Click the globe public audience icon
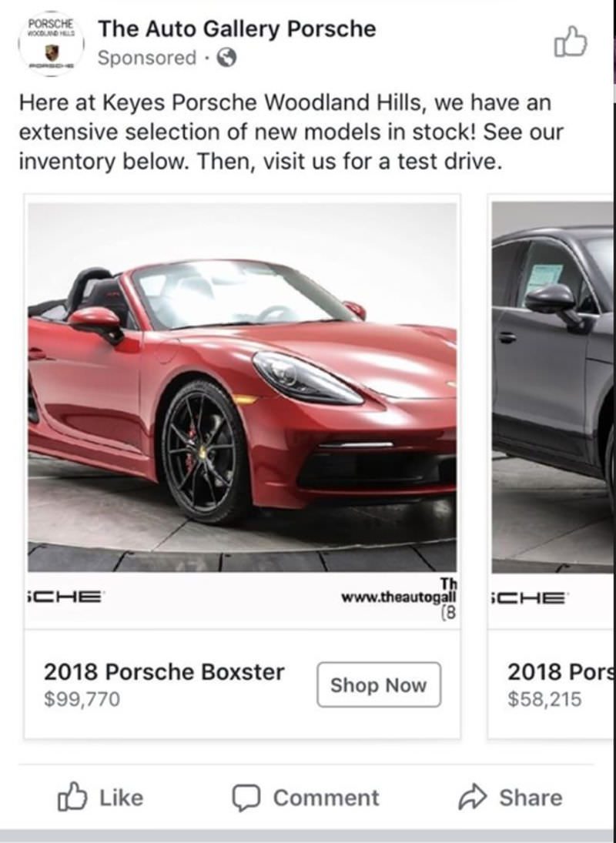This screenshot has width=616, height=843. [226, 58]
